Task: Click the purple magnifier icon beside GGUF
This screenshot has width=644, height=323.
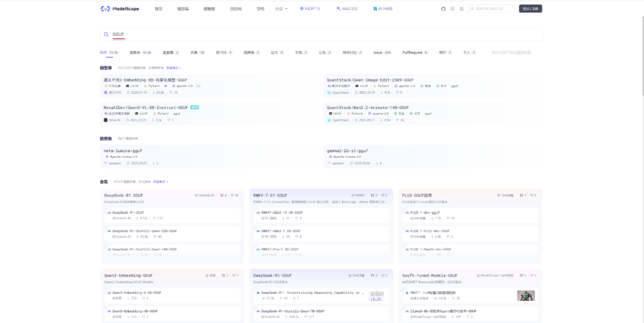Action: point(106,35)
